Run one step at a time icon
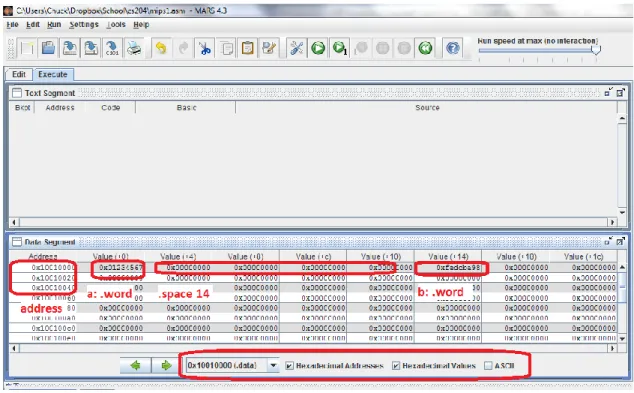This screenshot has width=634, height=393. 340,49
